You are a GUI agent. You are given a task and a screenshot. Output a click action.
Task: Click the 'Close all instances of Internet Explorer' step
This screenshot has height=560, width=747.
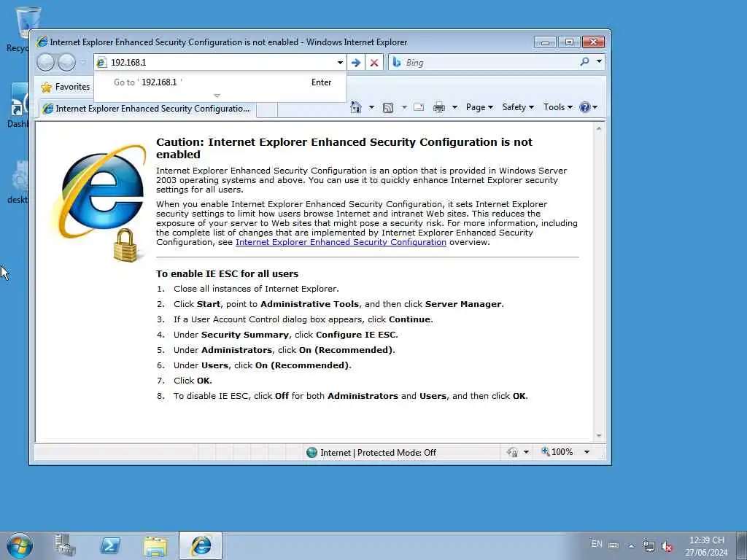coord(256,289)
